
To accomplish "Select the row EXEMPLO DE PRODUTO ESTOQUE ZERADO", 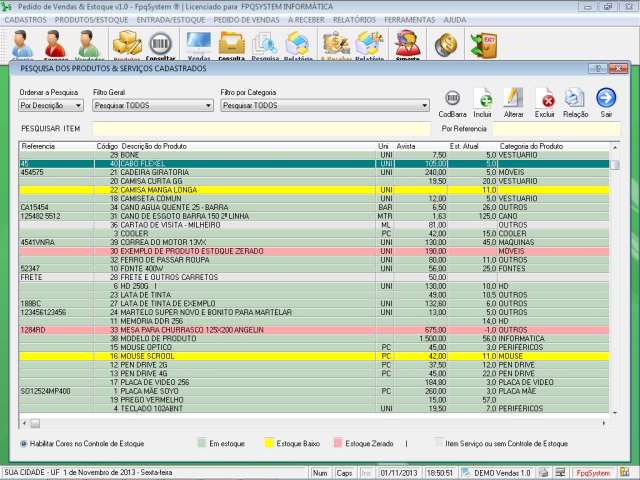I will click(x=314, y=251).
